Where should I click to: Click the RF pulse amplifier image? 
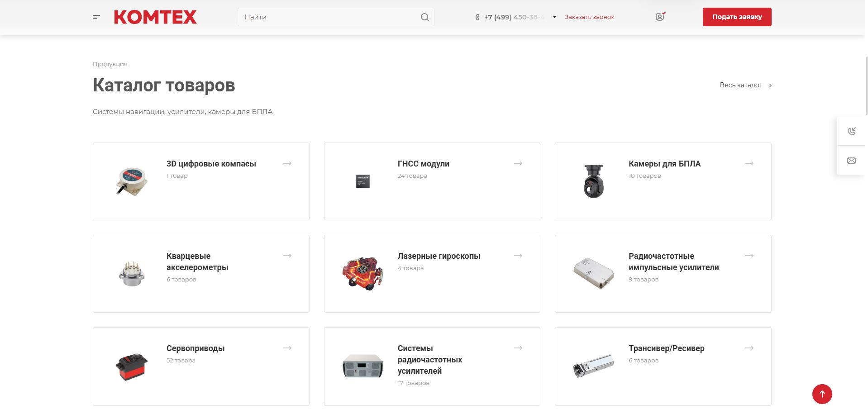[x=594, y=274]
